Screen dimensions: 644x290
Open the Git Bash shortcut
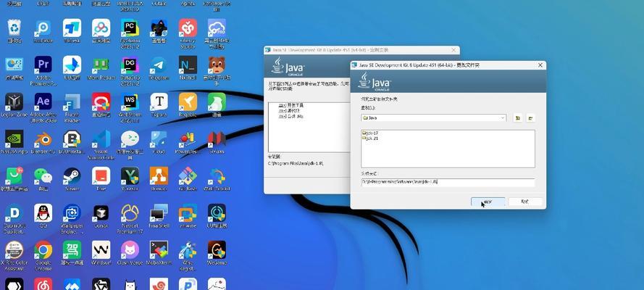click(188, 179)
